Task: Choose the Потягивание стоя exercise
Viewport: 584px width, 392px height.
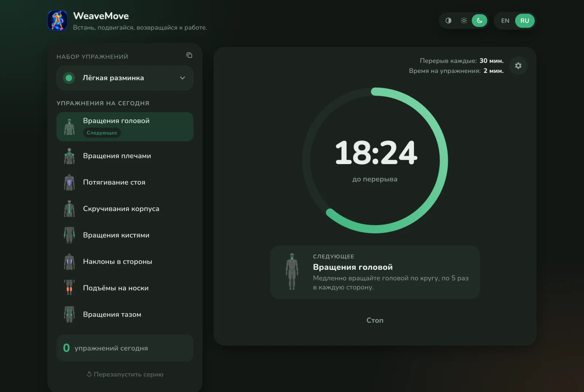Action: click(125, 182)
